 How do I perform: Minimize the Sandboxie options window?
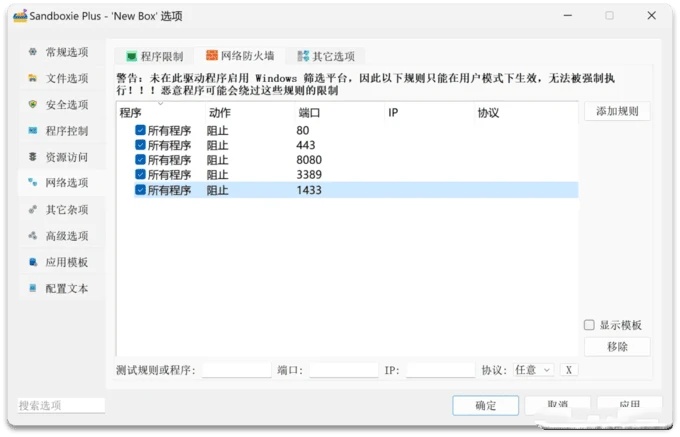(x=568, y=16)
